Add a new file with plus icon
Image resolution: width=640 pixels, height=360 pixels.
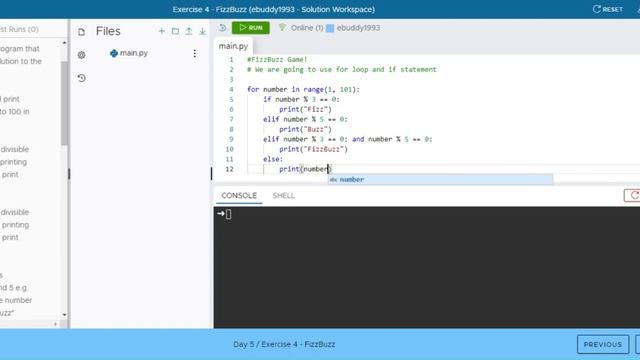tap(162, 31)
